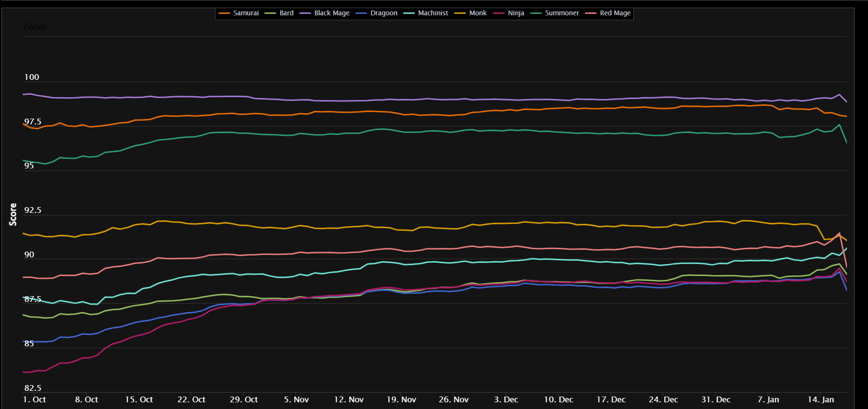Image resolution: width=868 pixels, height=409 pixels.
Task: Click the 15. Oct x-axis date
Action: point(139,399)
